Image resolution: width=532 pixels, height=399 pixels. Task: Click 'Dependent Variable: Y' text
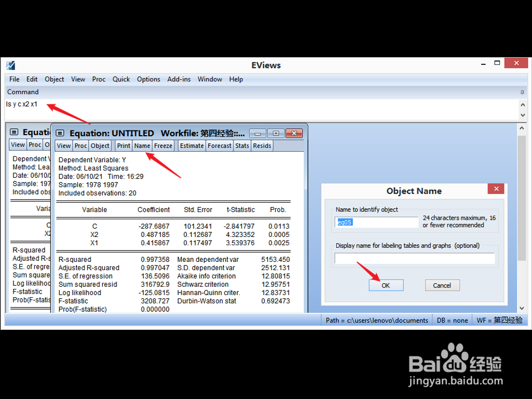pos(92,160)
